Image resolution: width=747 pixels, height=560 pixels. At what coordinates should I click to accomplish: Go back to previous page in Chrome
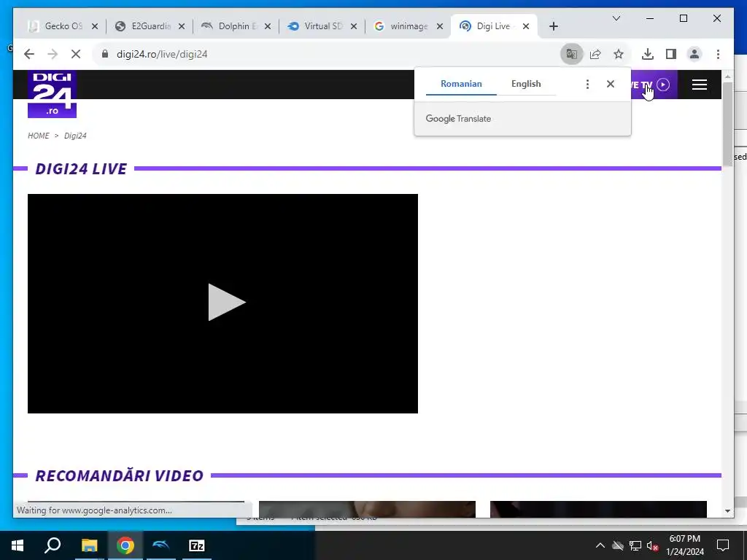point(29,54)
